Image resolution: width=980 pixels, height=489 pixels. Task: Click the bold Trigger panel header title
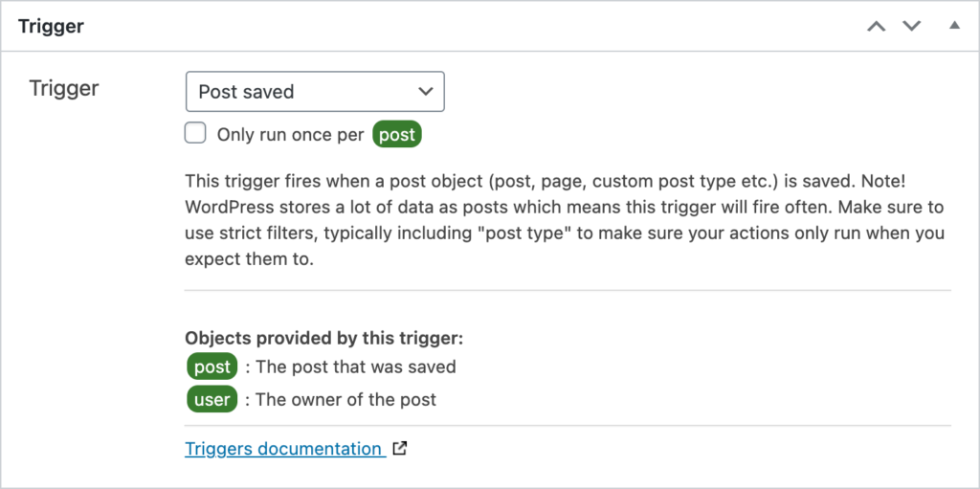tap(52, 26)
